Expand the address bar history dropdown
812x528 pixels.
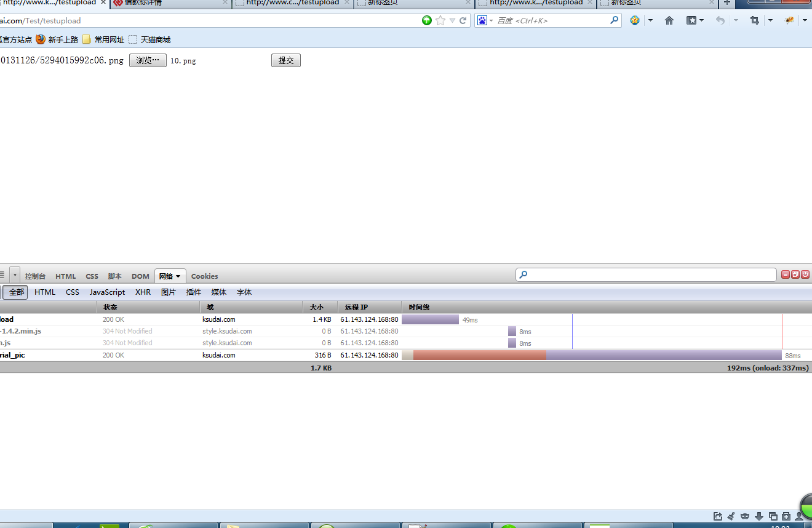pos(453,20)
